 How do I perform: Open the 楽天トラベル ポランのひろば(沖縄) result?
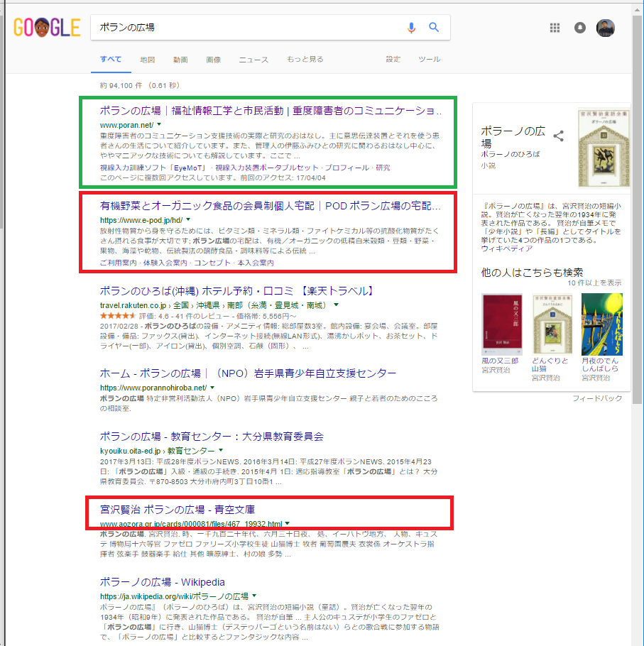(x=237, y=291)
